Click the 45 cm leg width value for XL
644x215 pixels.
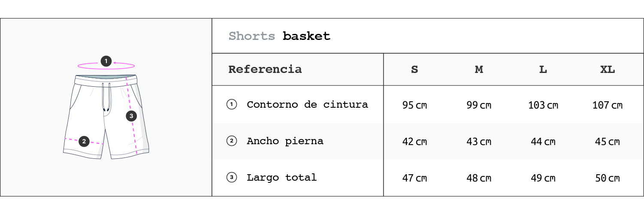[x=608, y=142]
